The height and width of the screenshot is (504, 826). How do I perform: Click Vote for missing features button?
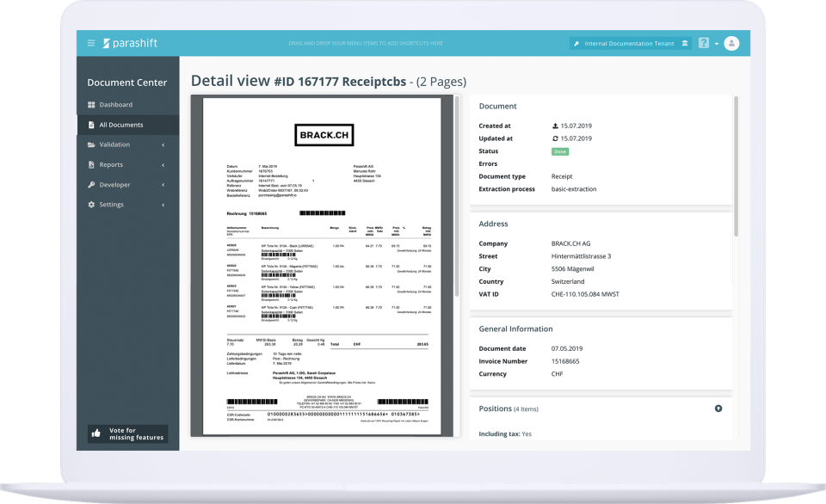point(128,434)
